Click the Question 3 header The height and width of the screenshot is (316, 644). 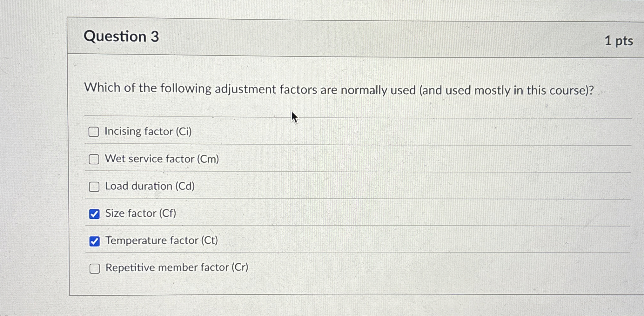[x=123, y=37]
